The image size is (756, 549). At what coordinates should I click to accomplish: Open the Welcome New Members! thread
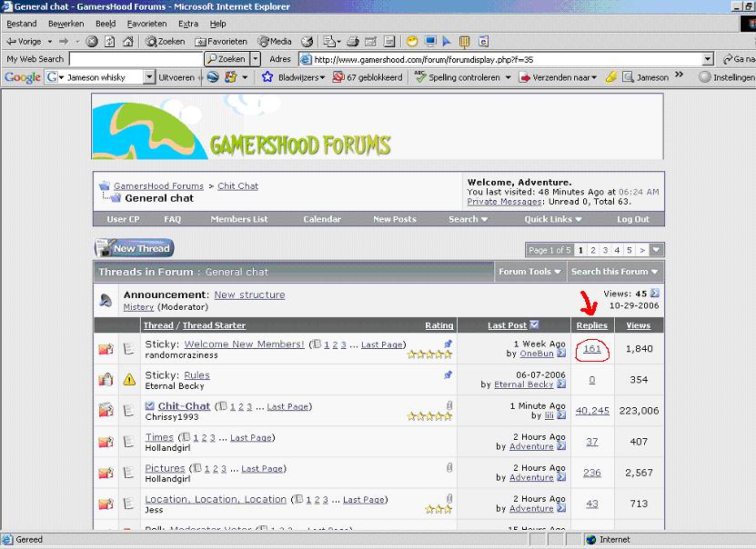click(x=244, y=344)
